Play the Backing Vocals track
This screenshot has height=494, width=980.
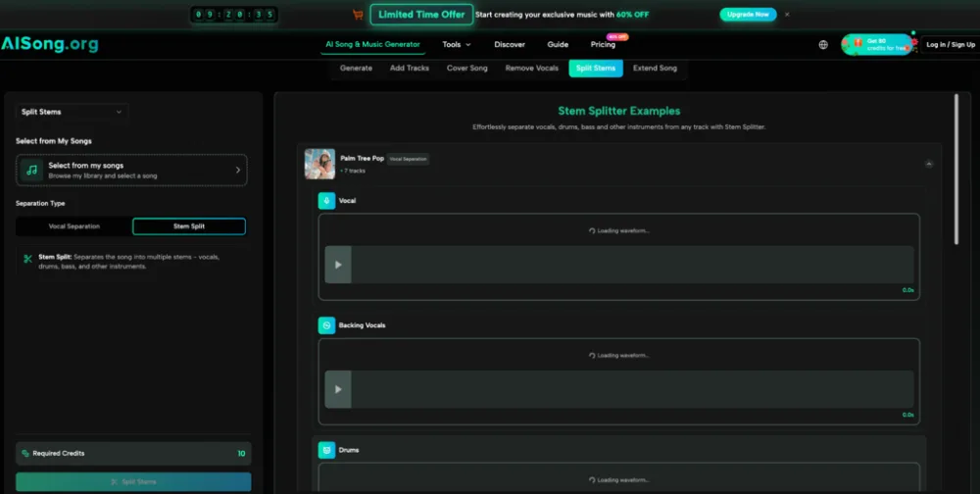338,389
